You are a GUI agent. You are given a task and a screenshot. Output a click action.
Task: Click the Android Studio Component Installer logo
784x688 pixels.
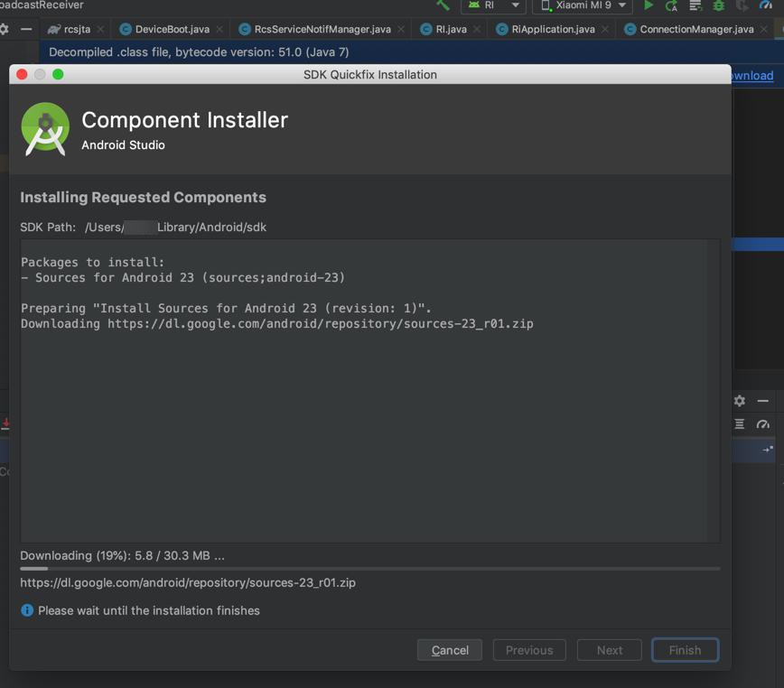pyautogui.click(x=45, y=129)
